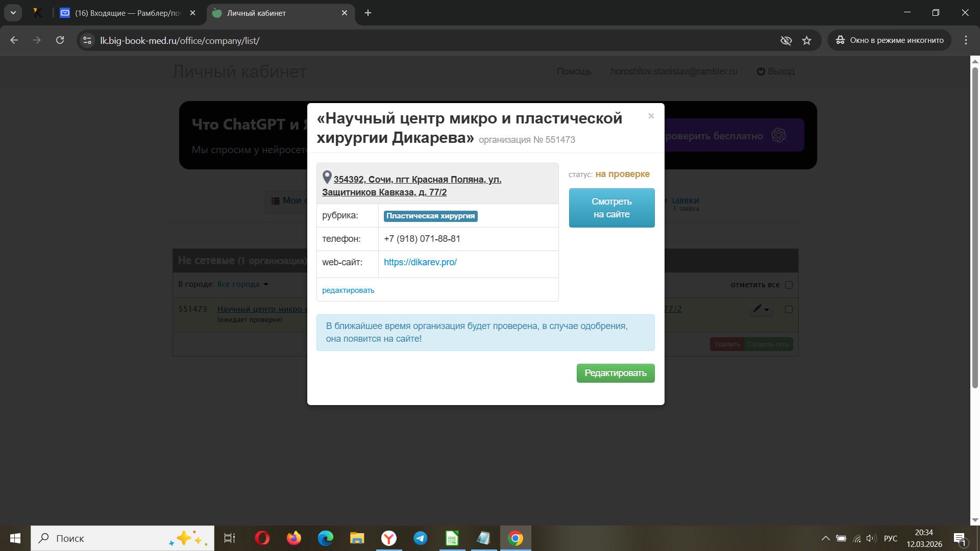Open a new browser tab
This screenshot has width=980, height=551.
368,13
